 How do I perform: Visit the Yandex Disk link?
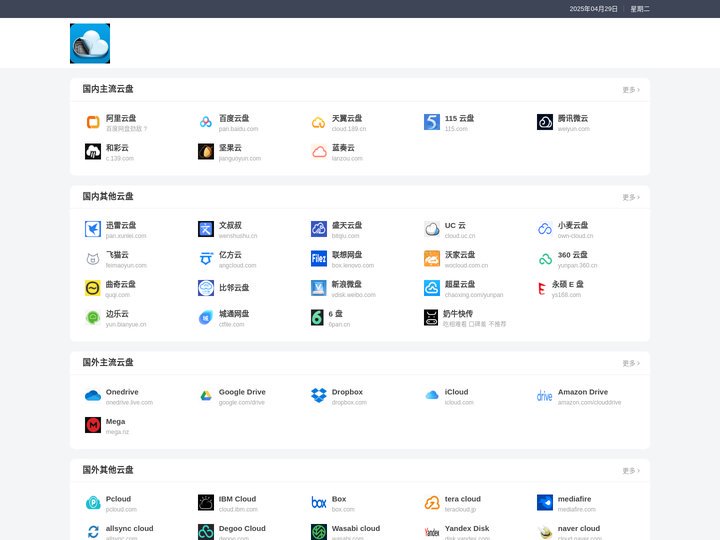pyautogui.click(x=467, y=529)
